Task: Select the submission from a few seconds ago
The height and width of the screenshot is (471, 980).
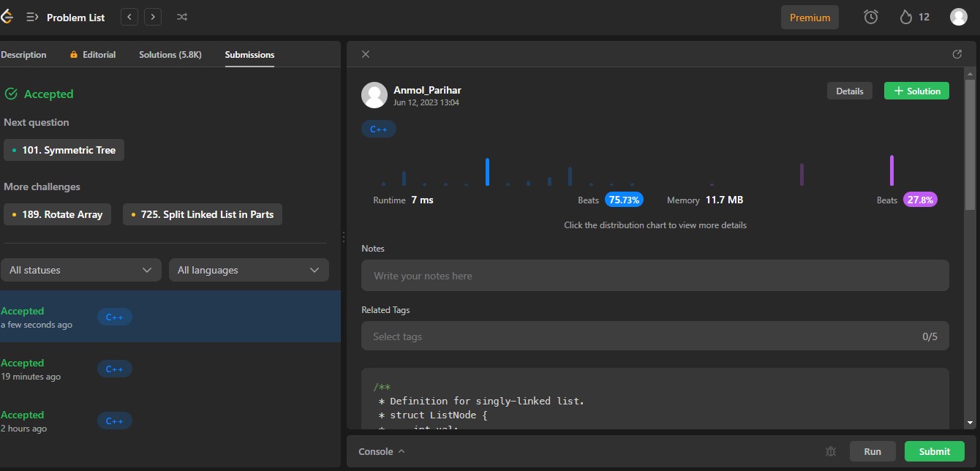Action: 170,317
